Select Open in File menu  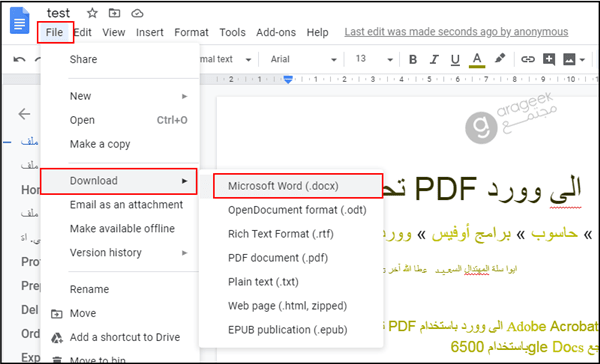click(x=119, y=120)
